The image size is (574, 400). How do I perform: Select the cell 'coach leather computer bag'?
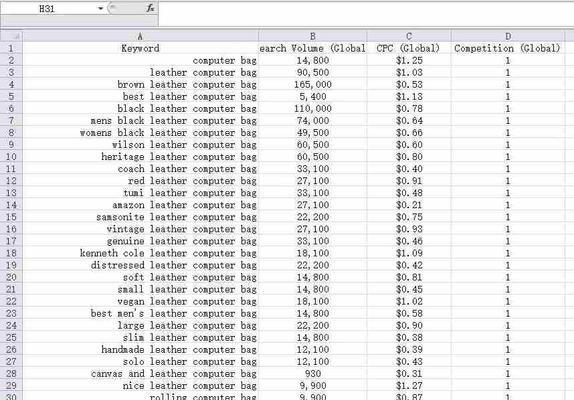tap(140, 169)
